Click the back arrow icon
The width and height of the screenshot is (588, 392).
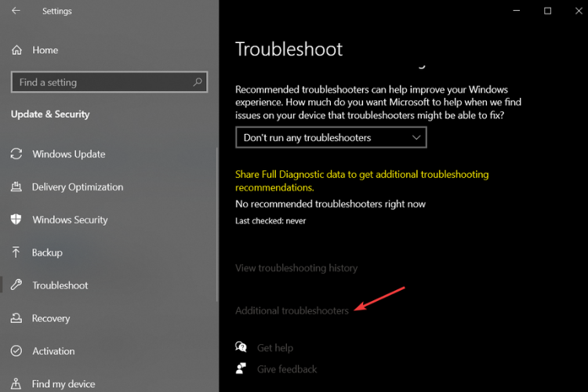click(x=16, y=11)
